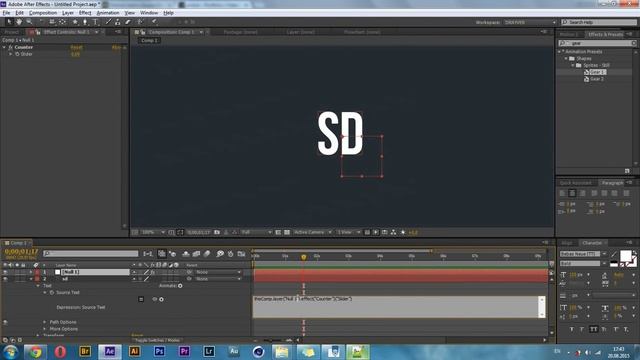Image resolution: width=640 pixels, height=360 pixels.
Task: Select the Brush tool
Action: pyautogui.click(x=109, y=22)
